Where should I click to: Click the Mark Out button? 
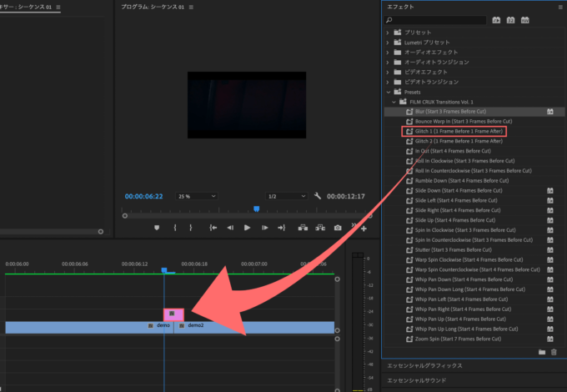click(x=191, y=228)
